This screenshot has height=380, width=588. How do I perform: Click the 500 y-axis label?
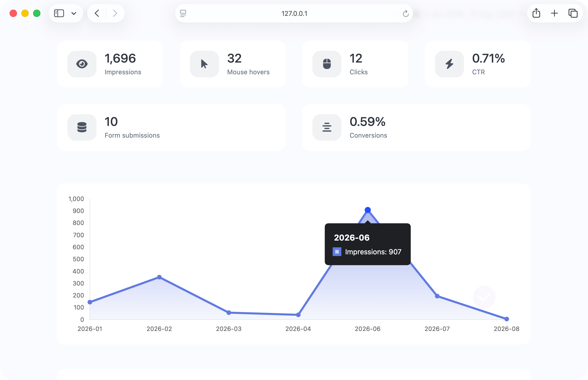coord(78,259)
